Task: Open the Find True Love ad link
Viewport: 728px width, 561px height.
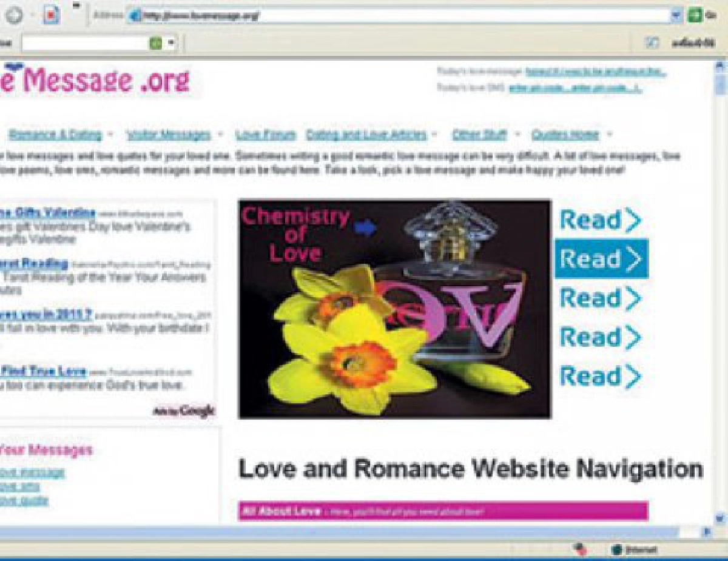Action: pyautogui.click(x=44, y=371)
